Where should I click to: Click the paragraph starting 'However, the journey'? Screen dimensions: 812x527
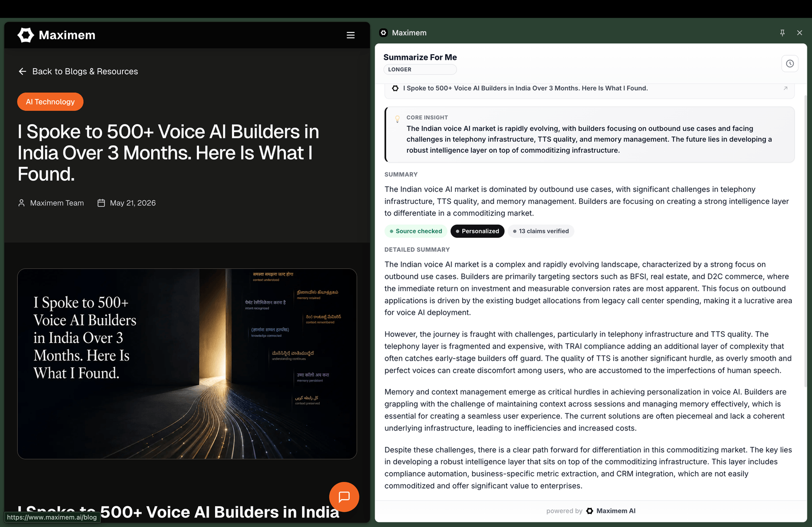tap(588, 352)
